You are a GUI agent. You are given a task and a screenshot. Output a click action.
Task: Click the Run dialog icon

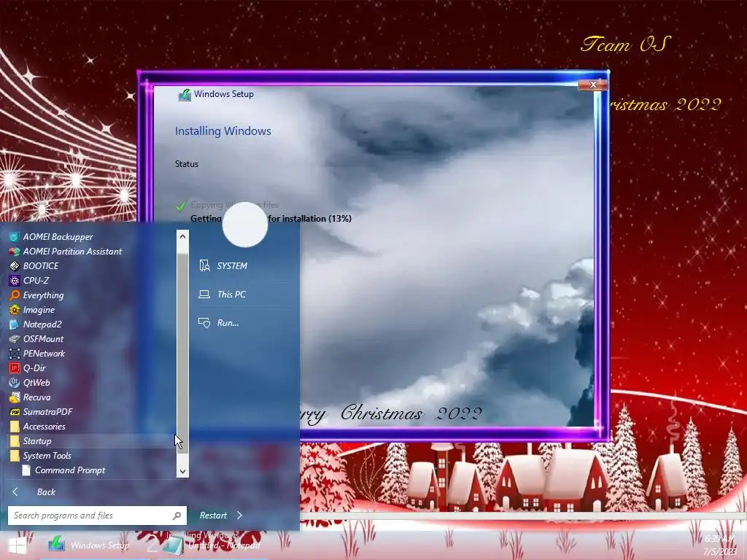(204, 323)
